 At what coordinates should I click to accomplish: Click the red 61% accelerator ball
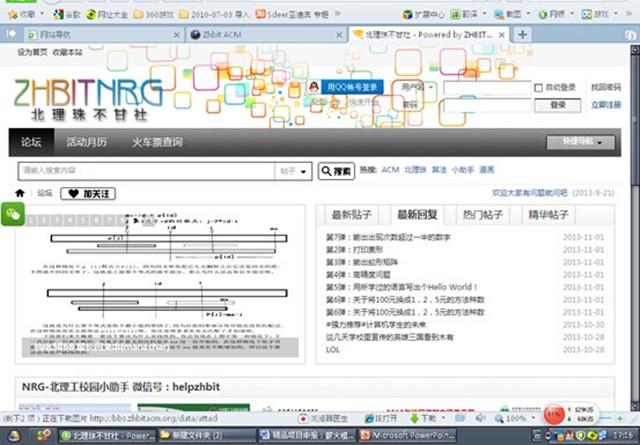coord(553,414)
